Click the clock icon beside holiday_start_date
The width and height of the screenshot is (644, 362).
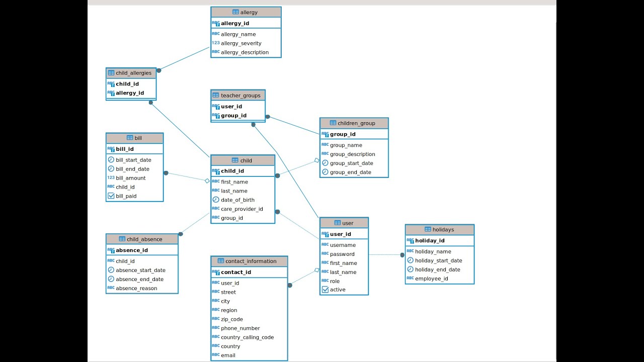410,260
